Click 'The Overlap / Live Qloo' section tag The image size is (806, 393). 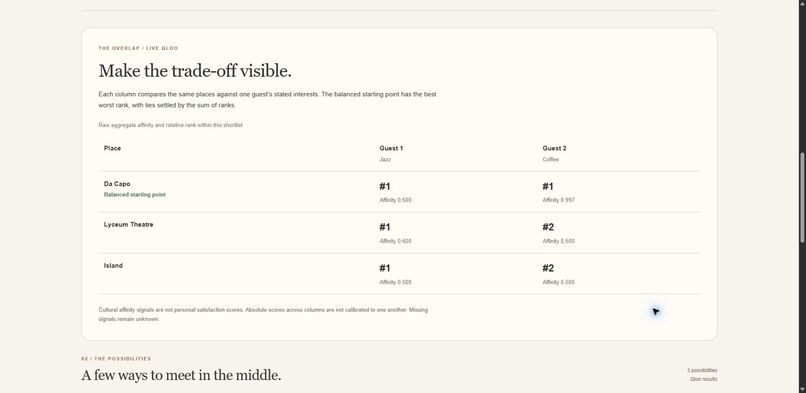pyautogui.click(x=138, y=48)
